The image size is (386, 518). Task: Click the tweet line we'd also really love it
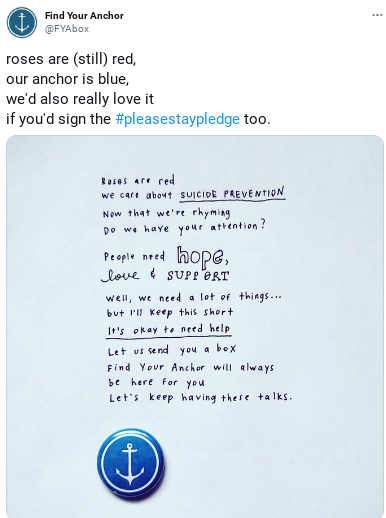click(x=80, y=99)
